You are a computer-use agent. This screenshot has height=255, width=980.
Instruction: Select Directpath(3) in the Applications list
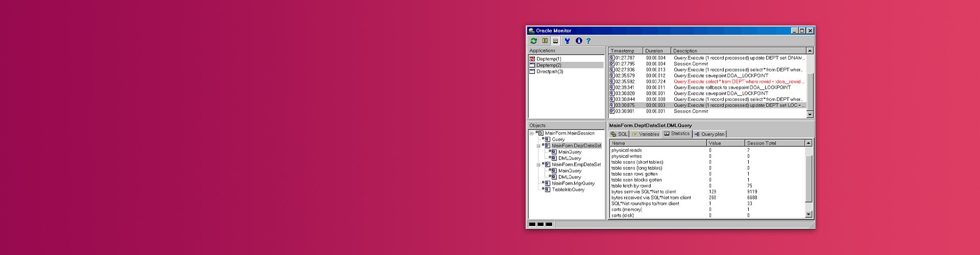549,72
